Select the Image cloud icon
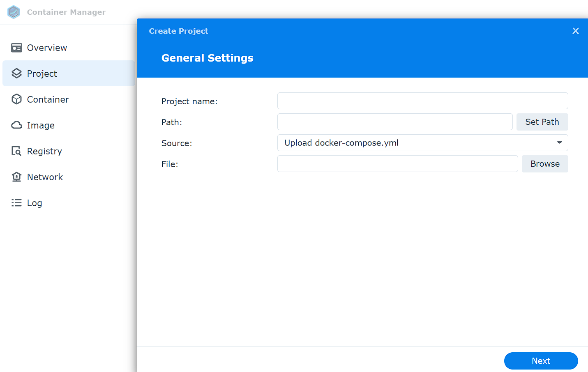This screenshot has width=588, height=372. point(16,125)
